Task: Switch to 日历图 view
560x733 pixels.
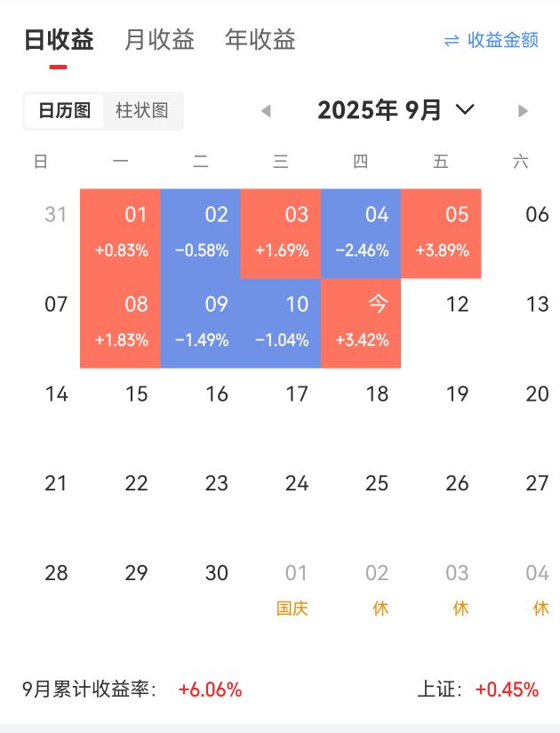Action: pos(64,111)
